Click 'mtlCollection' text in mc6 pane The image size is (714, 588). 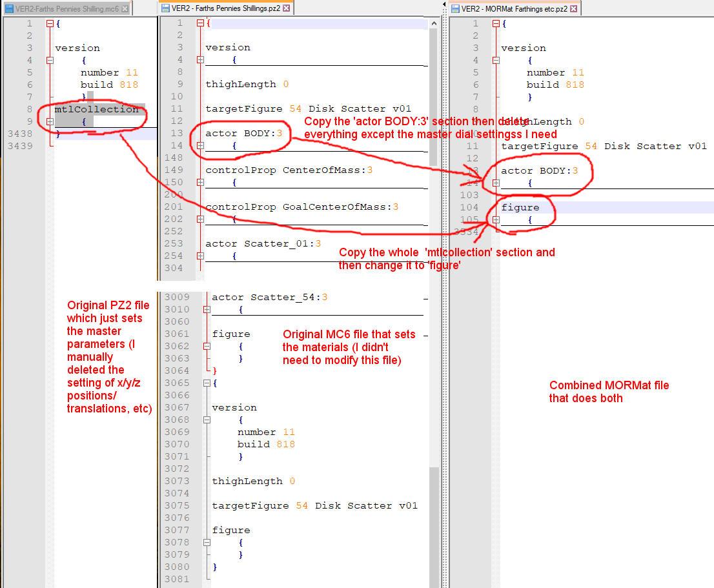97,109
